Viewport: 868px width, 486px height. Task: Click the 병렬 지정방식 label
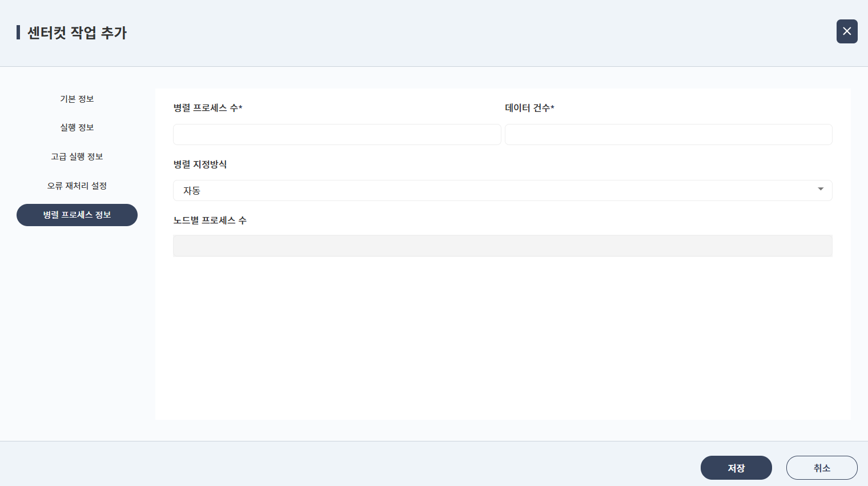[x=200, y=164]
